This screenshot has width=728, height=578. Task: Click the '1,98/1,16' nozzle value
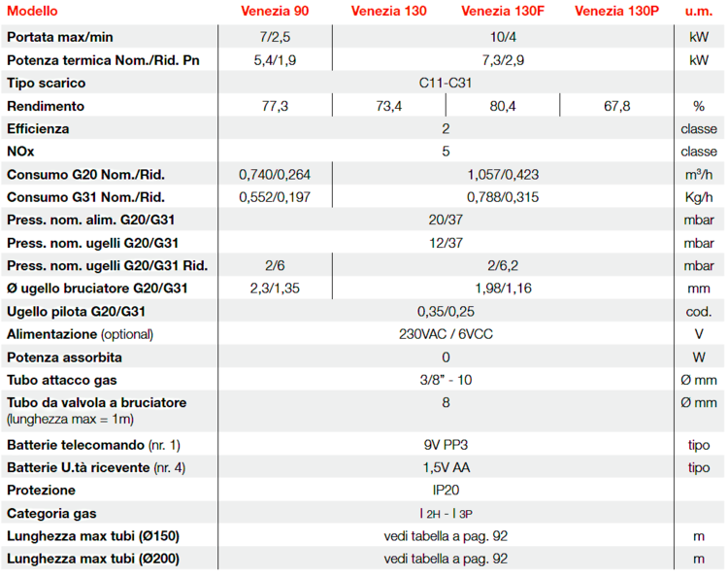coord(503,289)
